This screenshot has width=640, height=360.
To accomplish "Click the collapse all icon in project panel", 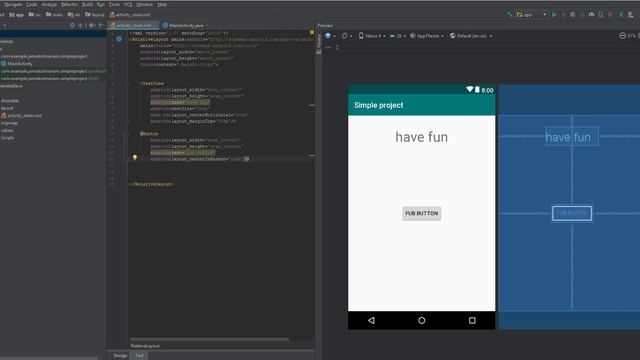I will [x=81, y=25].
